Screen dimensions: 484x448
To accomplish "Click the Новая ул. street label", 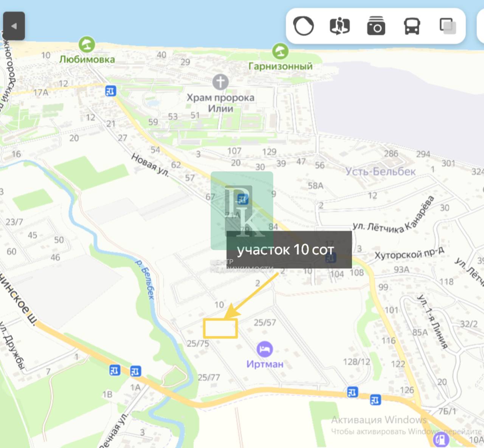I will [x=150, y=165].
